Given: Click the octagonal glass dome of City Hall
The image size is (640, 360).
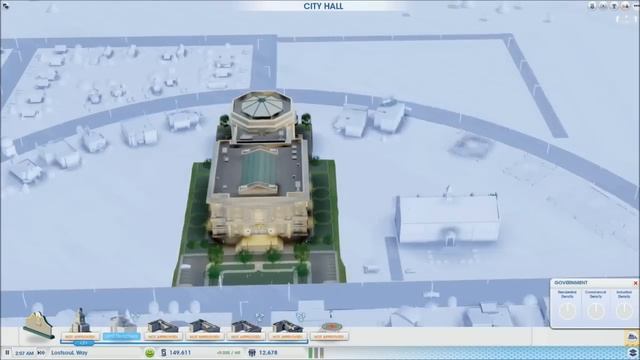Looking at the screenshot, I should point(262,108).
